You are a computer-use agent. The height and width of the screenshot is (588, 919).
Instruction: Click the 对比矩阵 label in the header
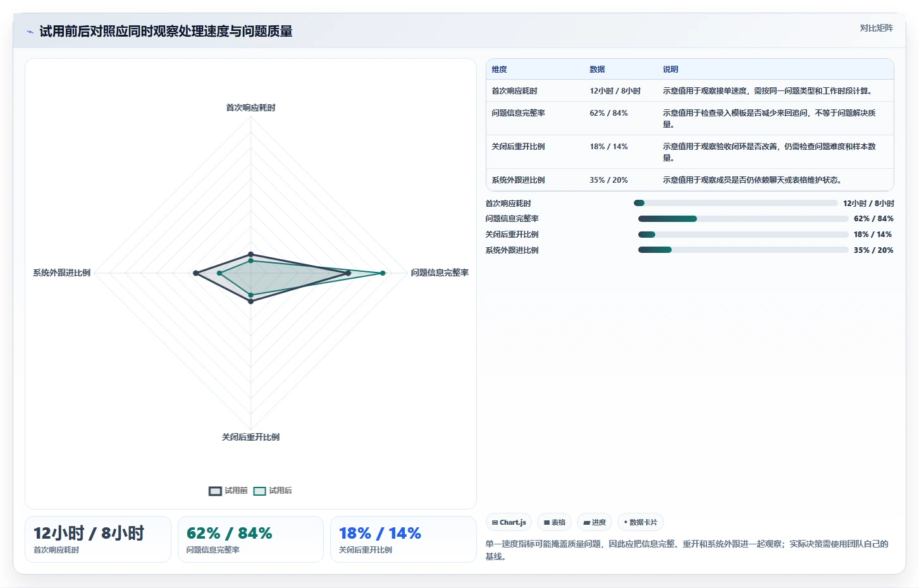876,28
